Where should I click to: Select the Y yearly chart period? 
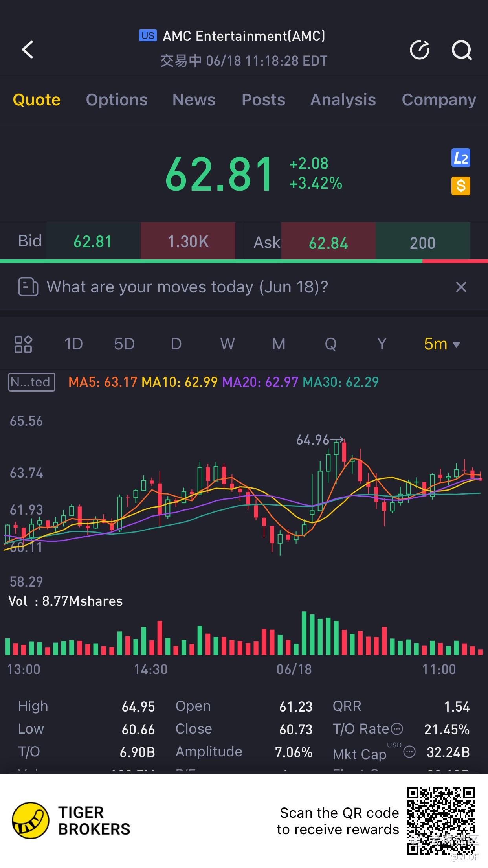click(x=382, y=344)
